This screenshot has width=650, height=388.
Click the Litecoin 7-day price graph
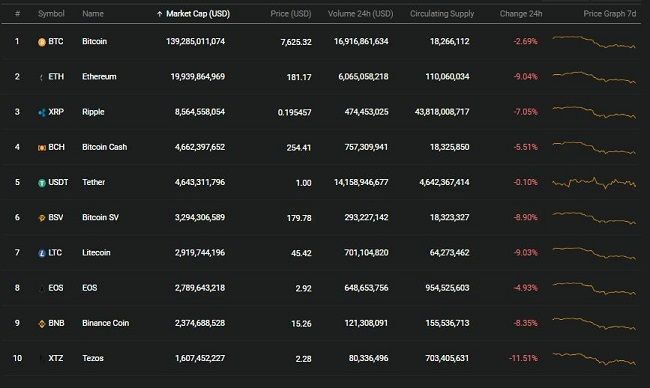point(594,253)
